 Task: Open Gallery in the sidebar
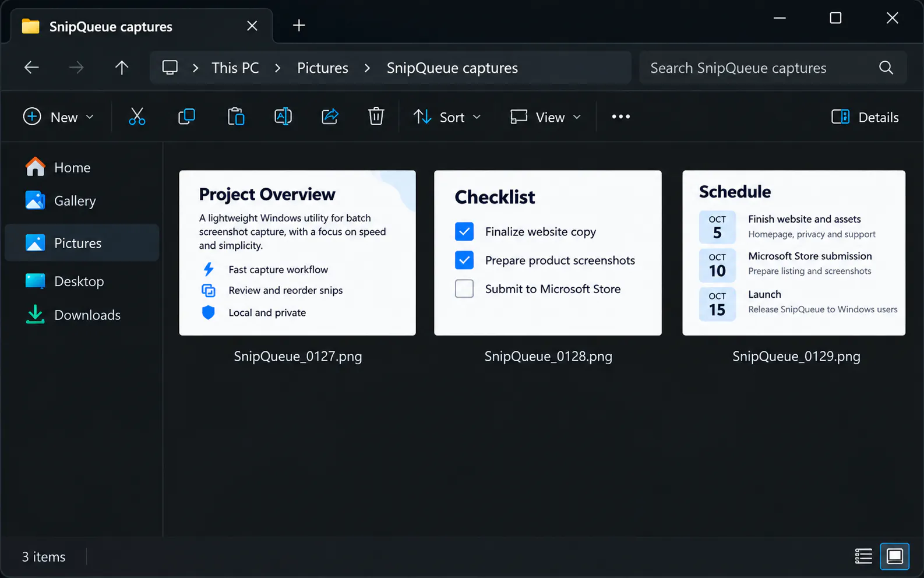click(82, 201)
